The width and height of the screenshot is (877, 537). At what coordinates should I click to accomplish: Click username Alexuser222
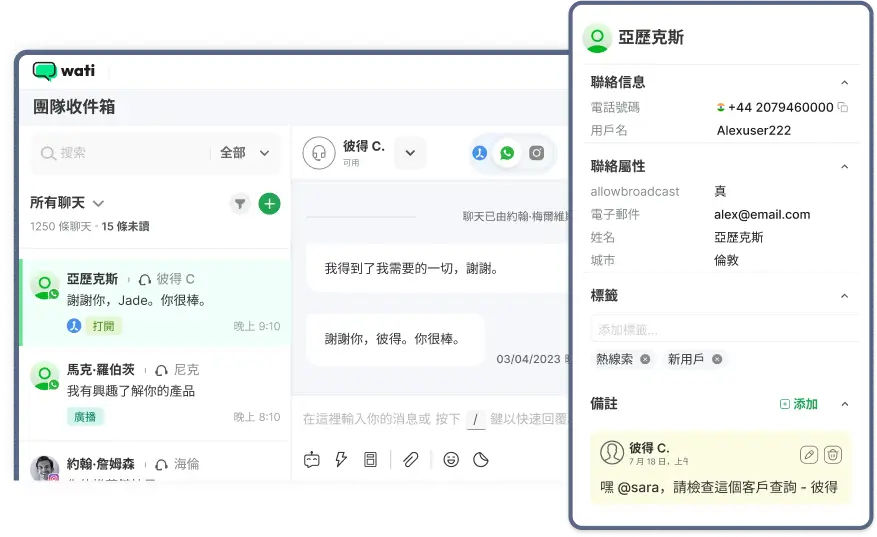coord(753,130)
